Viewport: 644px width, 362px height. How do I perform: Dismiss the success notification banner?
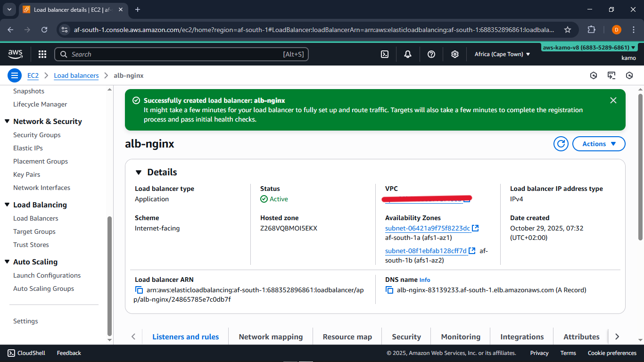[x=613, y=100]
